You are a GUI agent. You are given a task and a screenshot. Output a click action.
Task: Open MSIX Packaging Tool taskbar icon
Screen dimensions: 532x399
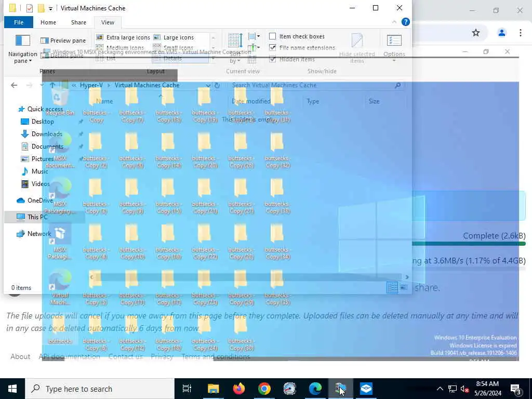tap(366, 389)
